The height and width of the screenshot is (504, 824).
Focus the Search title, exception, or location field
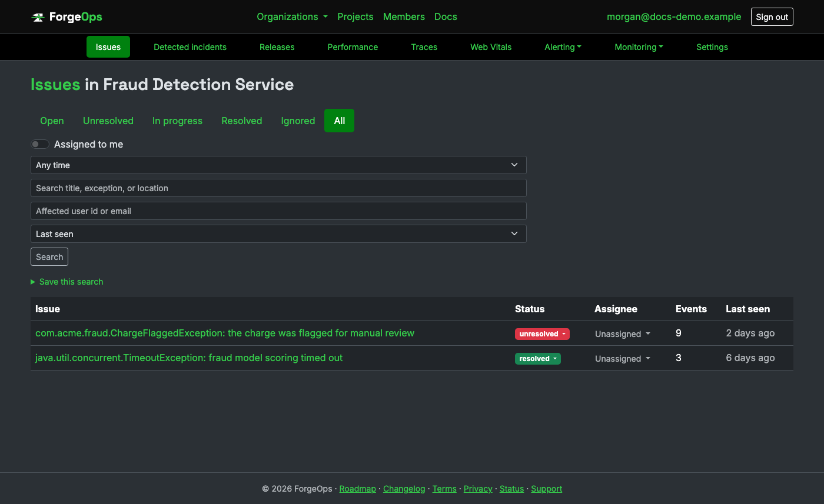278,188
